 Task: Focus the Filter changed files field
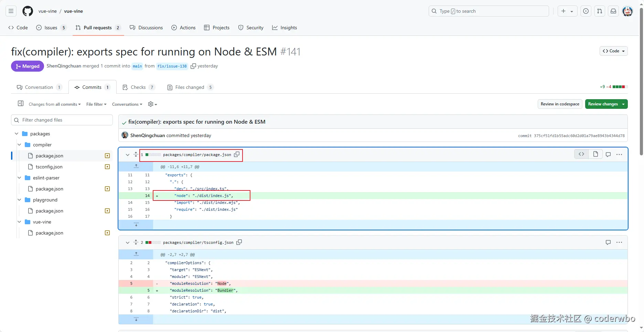(65, 120)
